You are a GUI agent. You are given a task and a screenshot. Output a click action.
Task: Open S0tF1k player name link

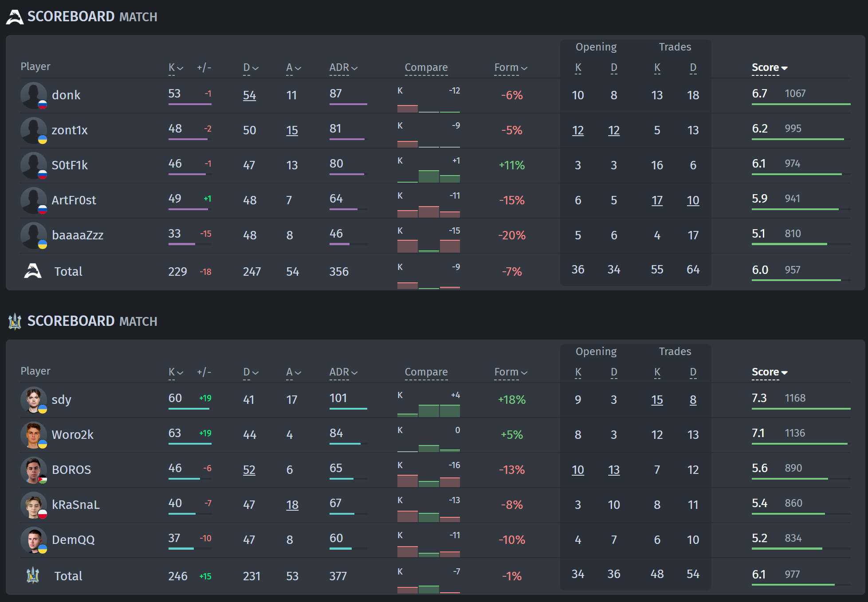tap(70, 165)
